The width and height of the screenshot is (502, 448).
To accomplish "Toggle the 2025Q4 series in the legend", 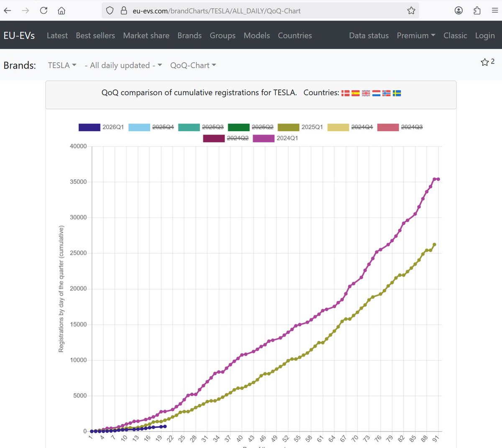I will pyautogui.click(x=151, y=127).
